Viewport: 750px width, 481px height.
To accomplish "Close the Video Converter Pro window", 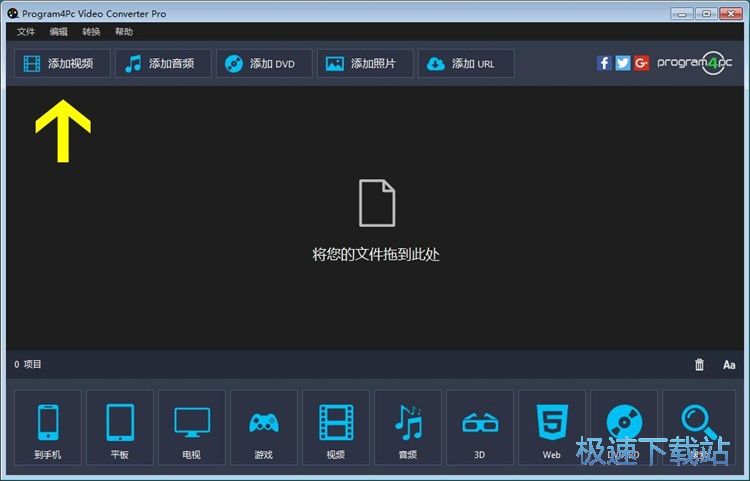I will [731, 14].
